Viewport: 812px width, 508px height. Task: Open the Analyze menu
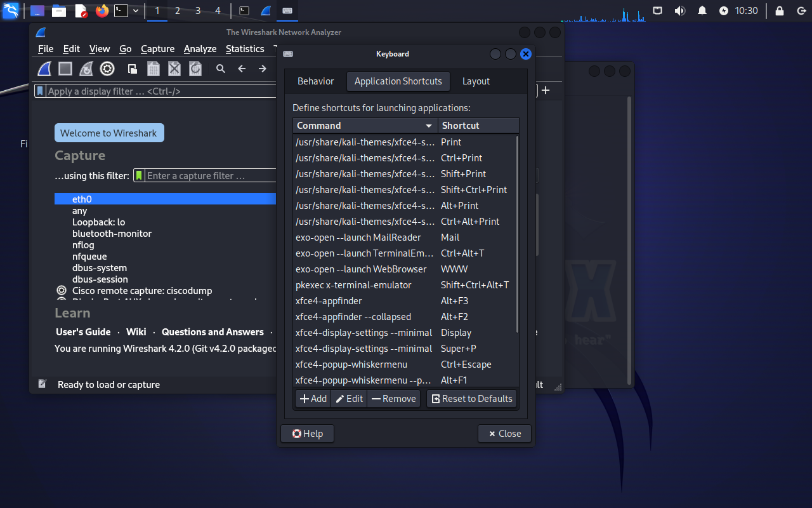pos(200,49)
